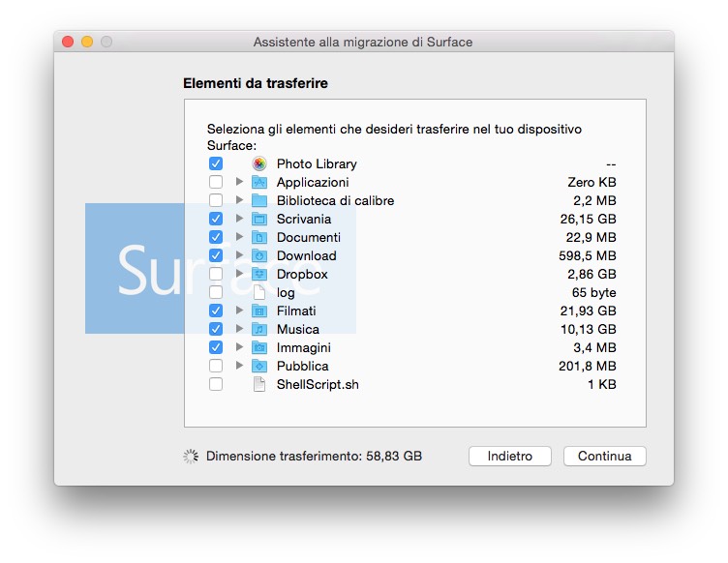Select the Applicazioni row label
This screenshot has width=728, height=563.
(313, 182)
